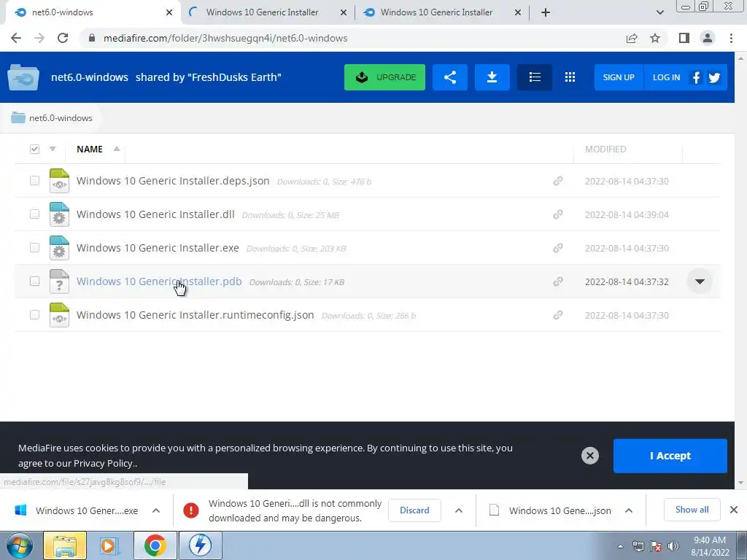Image resolution: width=747 pixels, height=560 pixels.
Task: Open Windows 10 Generic Installer.exe link
Action: (x=158, y=248)
